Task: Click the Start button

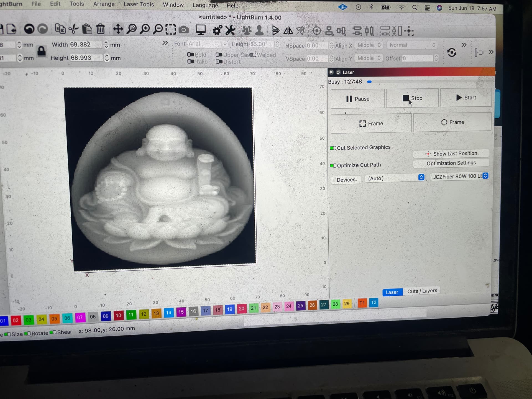Action: click(466, 98)
